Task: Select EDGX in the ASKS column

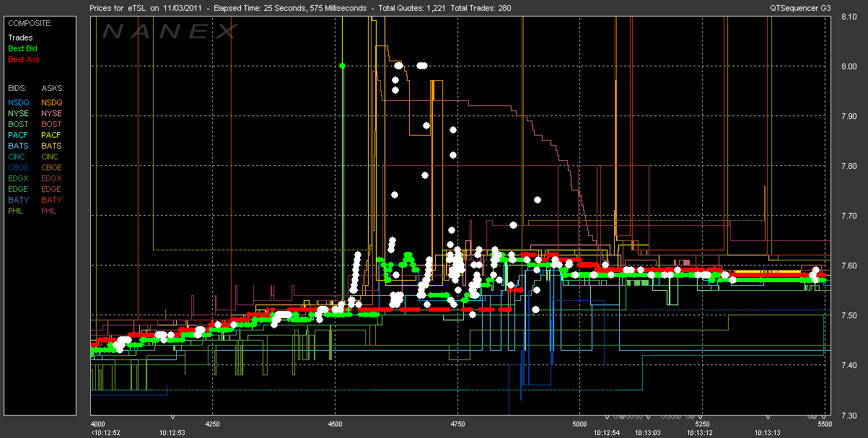Action: (52, 178)
